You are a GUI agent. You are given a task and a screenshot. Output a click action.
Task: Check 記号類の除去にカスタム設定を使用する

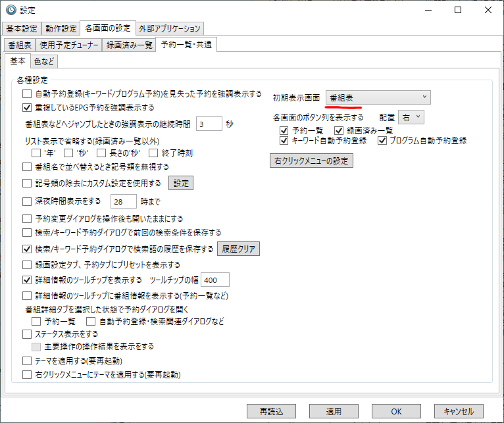point(27,184)
